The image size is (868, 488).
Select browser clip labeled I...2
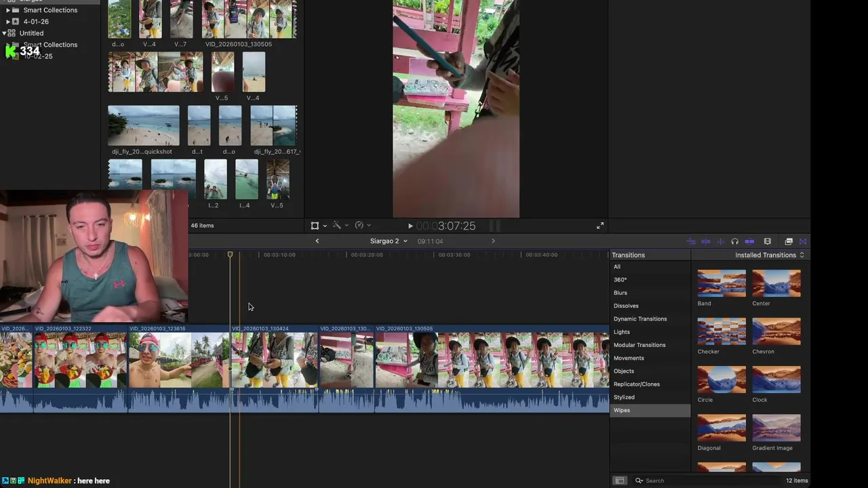(215, 179)
